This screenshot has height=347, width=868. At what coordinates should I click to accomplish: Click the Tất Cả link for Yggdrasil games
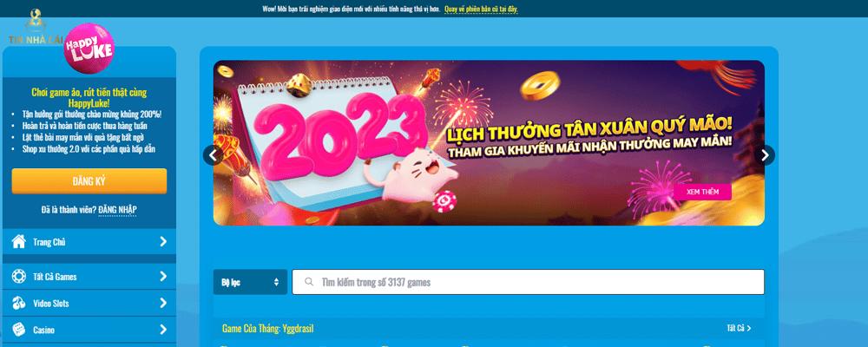(739, 328)
